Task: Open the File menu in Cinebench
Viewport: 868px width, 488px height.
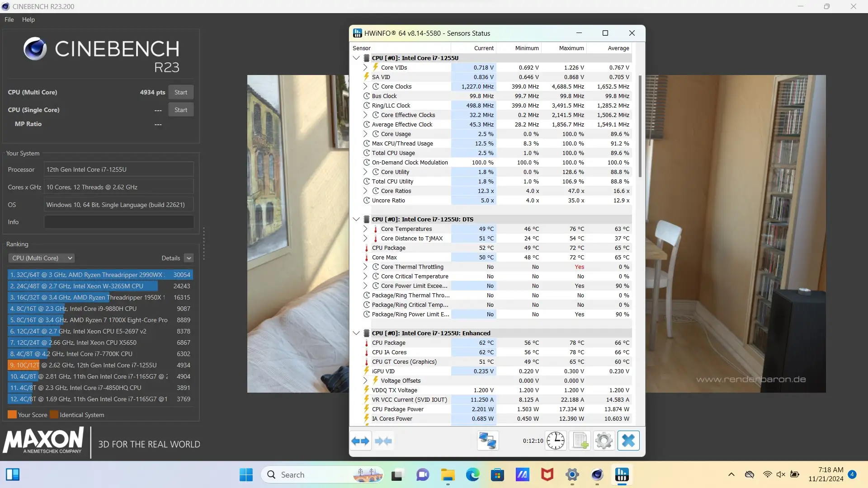Action: [x=9, y=19]
